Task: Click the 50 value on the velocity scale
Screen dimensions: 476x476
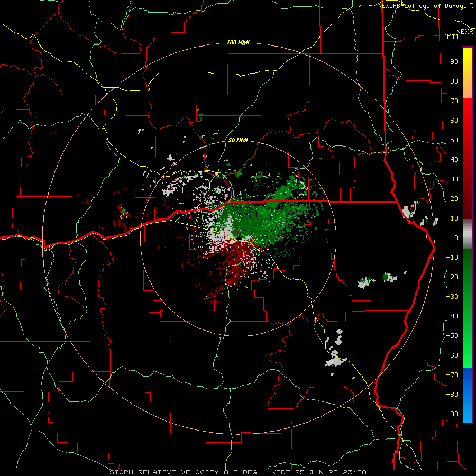Action: [454, 140]
